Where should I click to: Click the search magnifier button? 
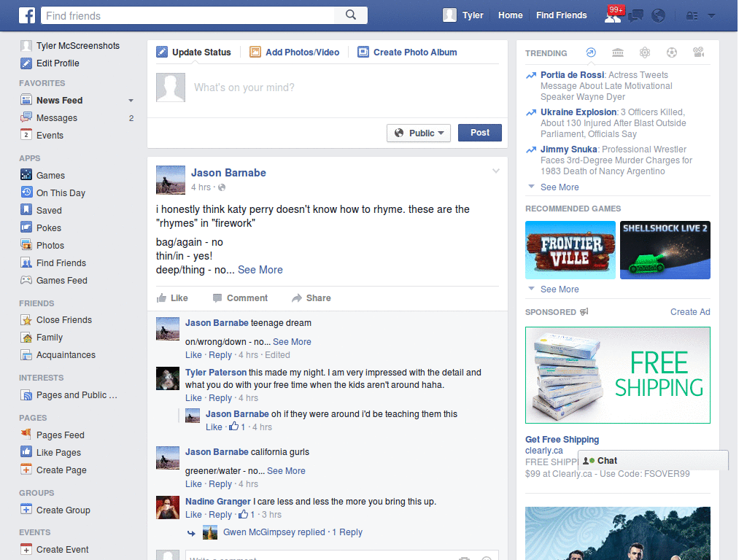click(x=351, y=15)
